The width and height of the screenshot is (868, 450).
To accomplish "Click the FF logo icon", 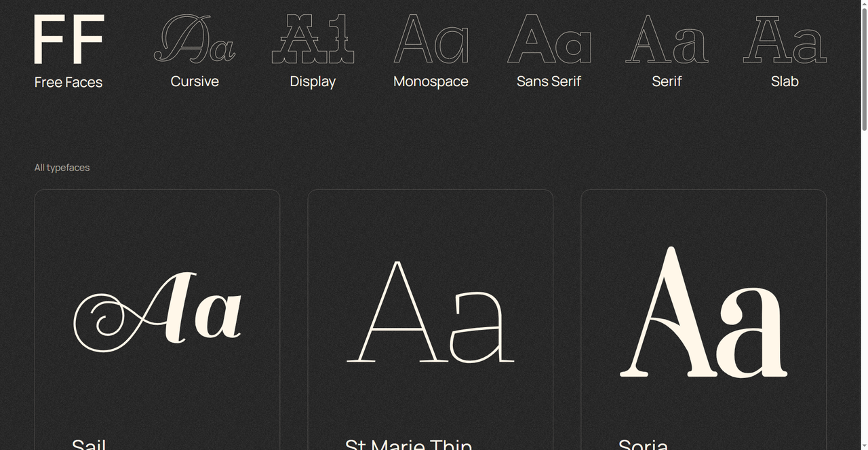I will [x=68, y=39].
